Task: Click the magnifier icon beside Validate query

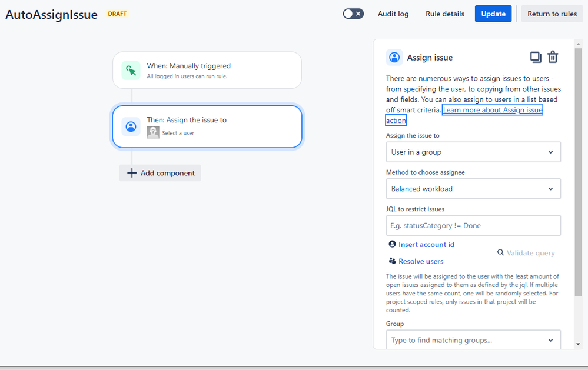Action: [x=501, y=252]
